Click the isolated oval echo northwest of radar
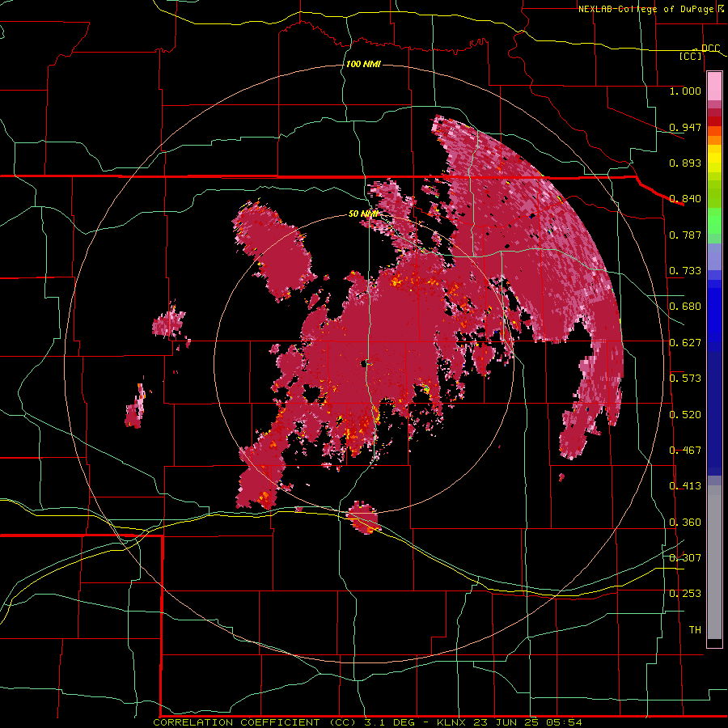This screenshot has width=728, height=728. 273,252
